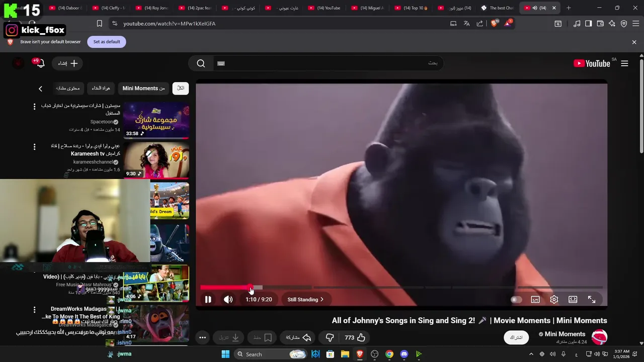This screenshot has height=362, width=644.
Task: Toggle the Brave sidebar panel
Action: coord(588,24)
